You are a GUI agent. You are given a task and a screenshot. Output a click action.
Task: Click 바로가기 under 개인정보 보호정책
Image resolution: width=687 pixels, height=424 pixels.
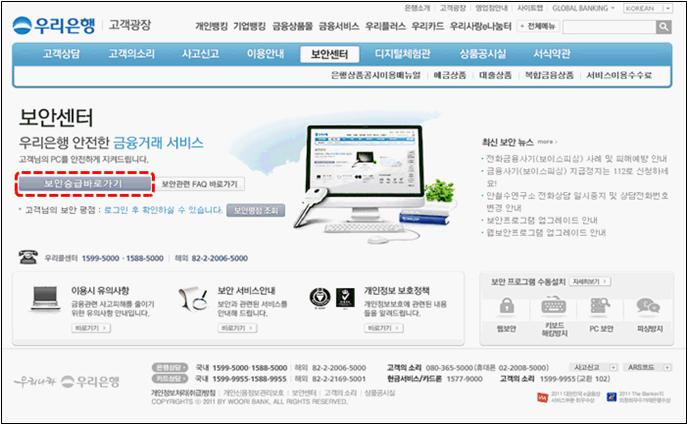pos(384,328)
